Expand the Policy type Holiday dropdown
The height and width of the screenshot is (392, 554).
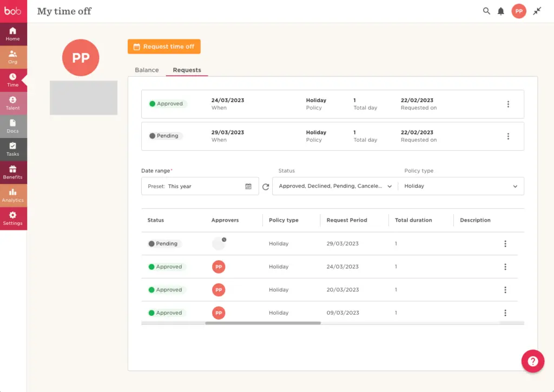[461, 186]
